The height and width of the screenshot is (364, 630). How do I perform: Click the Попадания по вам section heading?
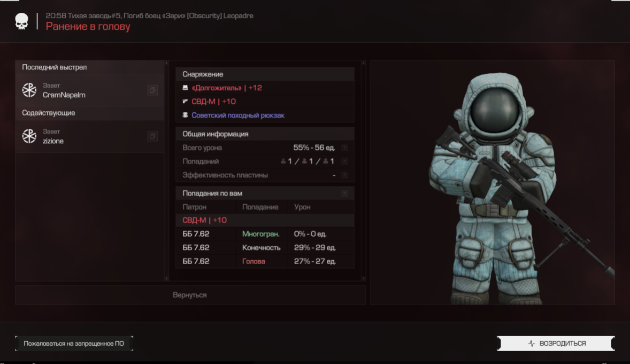click(212, 193)
